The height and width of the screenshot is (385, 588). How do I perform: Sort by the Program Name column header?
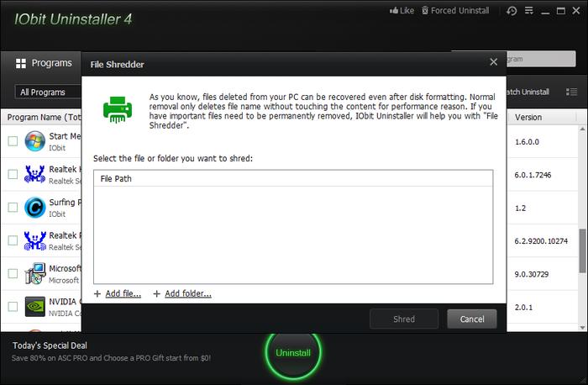pos(41,117)
